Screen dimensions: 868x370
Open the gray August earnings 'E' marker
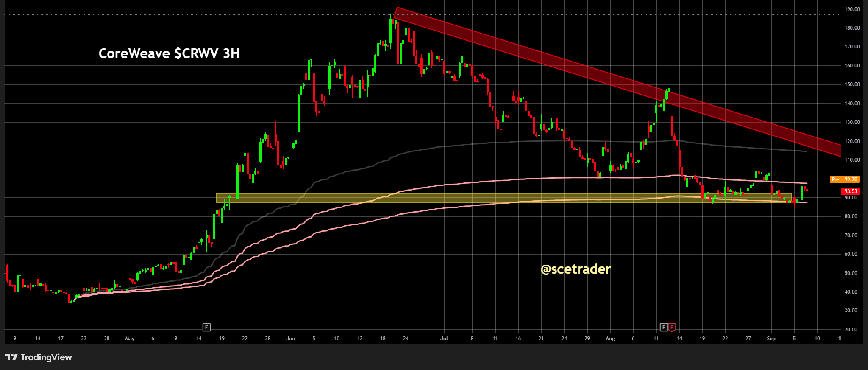(664, 327)
